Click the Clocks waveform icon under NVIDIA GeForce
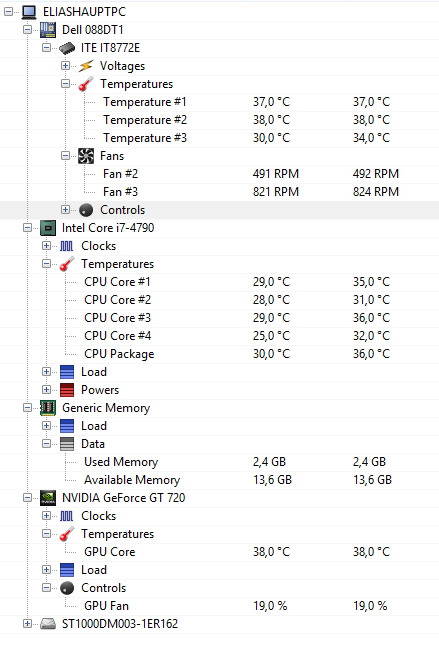Viewport: 439px width, 654px height. coord(67,516)
